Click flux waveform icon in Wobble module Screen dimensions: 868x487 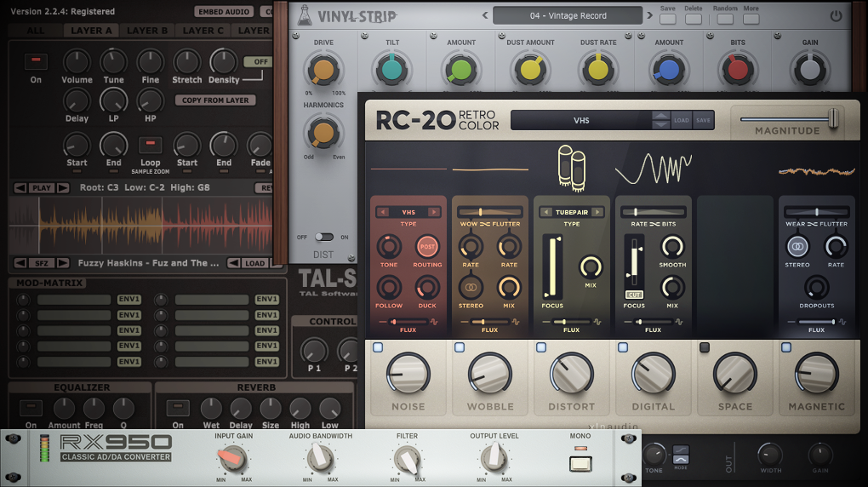(516, 322)
